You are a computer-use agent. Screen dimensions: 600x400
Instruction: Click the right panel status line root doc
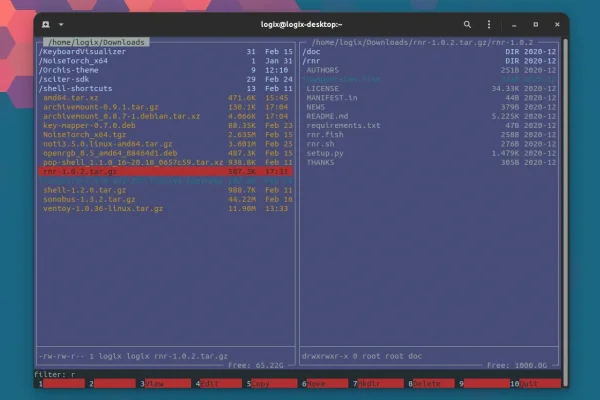coord(362,356)
